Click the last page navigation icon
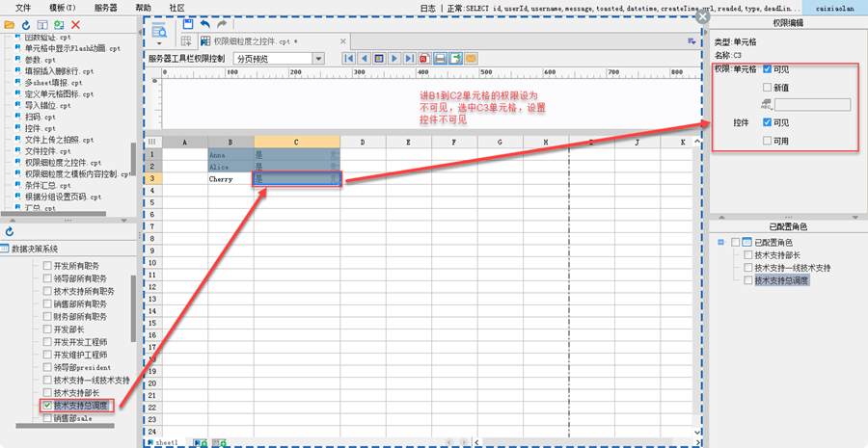This screenshot has height=448, width=868. tap(410, 59)
